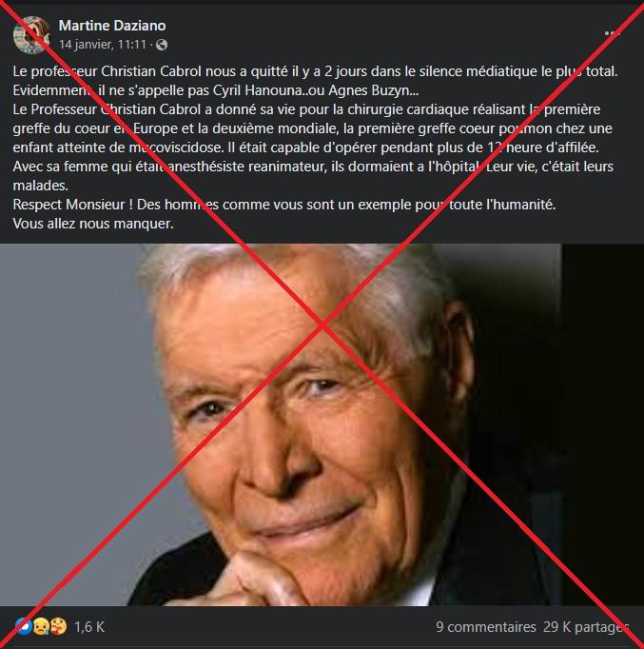Open the 14 janvier, 11:11 timestamp link

pos(103,45)
